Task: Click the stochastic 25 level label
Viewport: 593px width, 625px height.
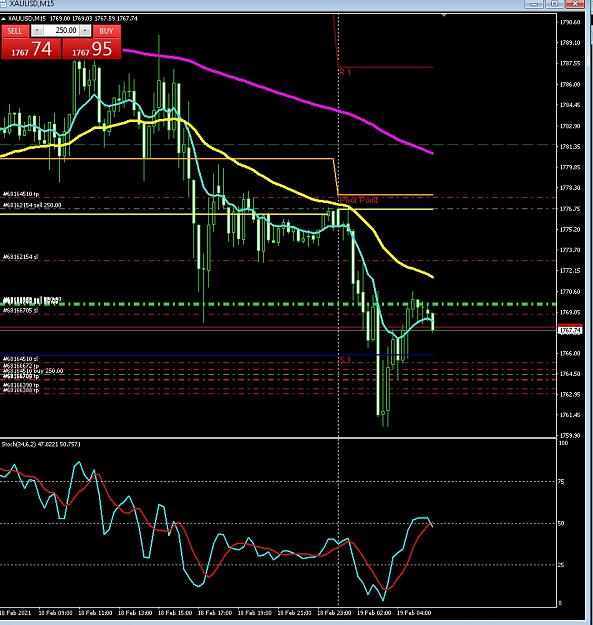Action: point(561,565)
